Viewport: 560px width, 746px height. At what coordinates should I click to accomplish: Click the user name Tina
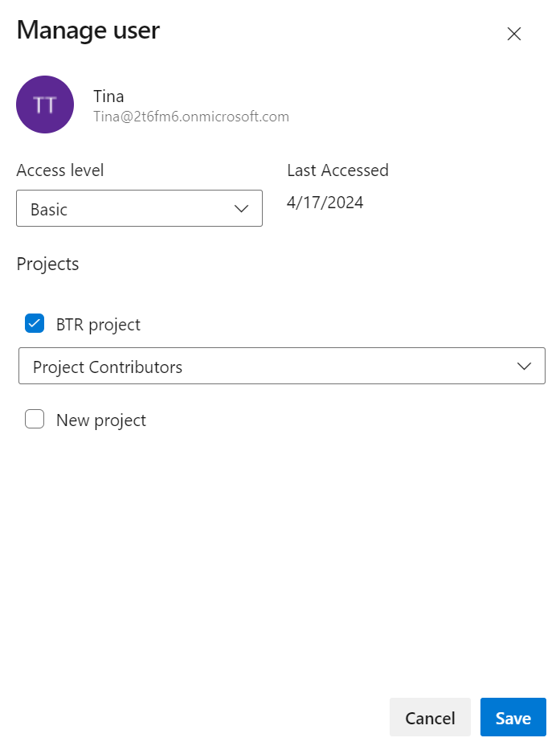(108, 96)
